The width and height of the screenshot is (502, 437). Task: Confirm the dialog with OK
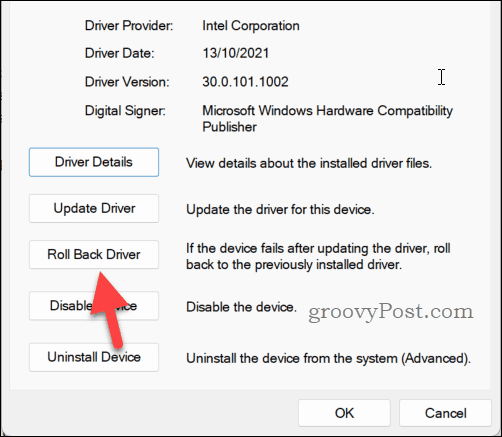[x=344, y=413]
